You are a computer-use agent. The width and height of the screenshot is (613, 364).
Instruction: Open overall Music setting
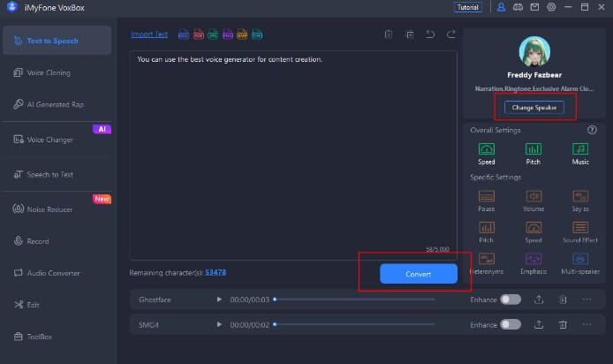coord(580,154)
